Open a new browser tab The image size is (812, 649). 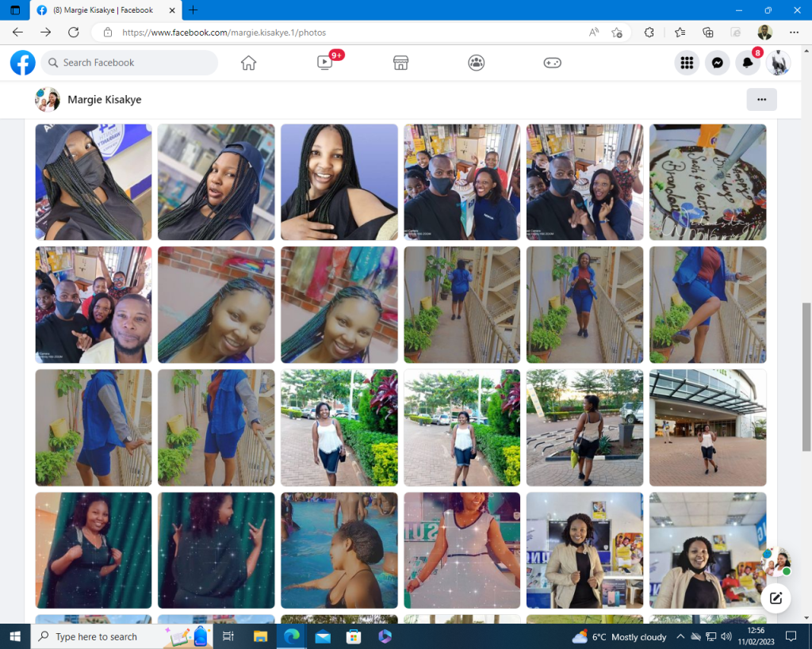tap(193, 10)
